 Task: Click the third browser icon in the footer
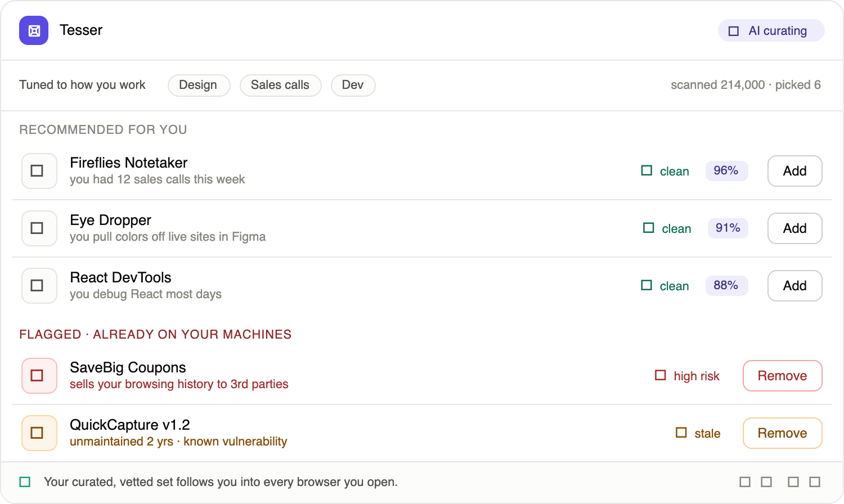(x=793, y=482)
